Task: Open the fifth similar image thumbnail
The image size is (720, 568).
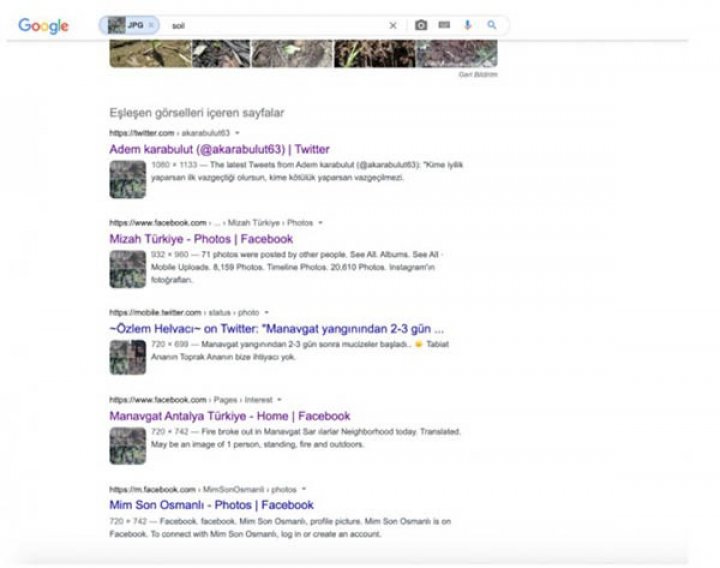Action: point(457,54)
